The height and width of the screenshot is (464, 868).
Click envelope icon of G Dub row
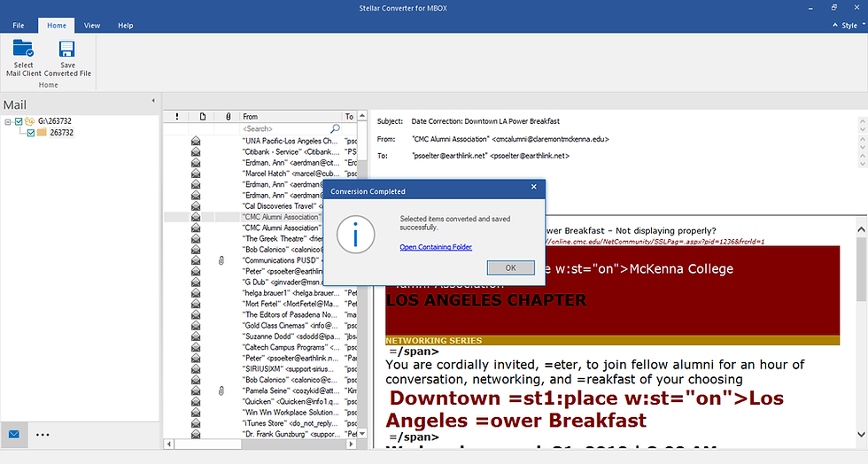click(x=196, y=282)
